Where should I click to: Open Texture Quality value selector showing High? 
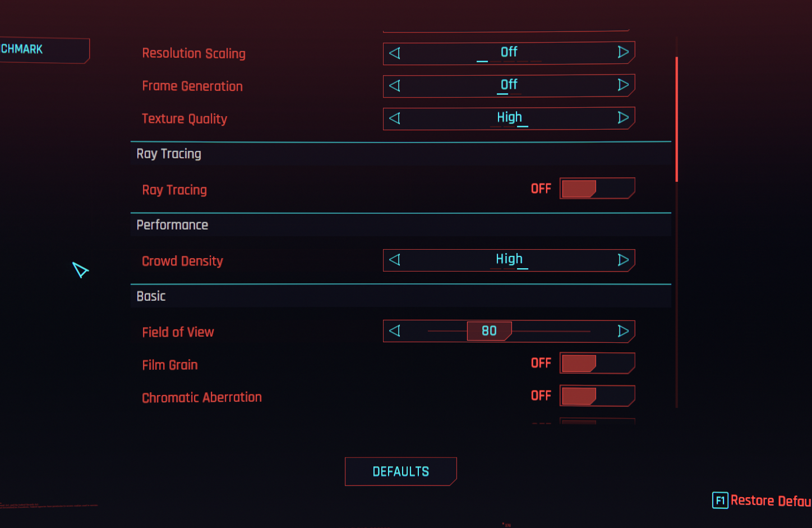(509, 118)
